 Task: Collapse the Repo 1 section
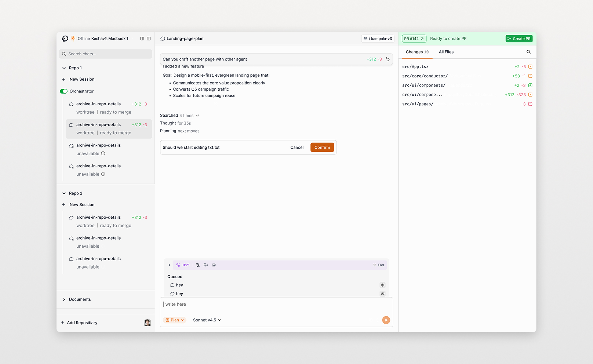[64, 68]
